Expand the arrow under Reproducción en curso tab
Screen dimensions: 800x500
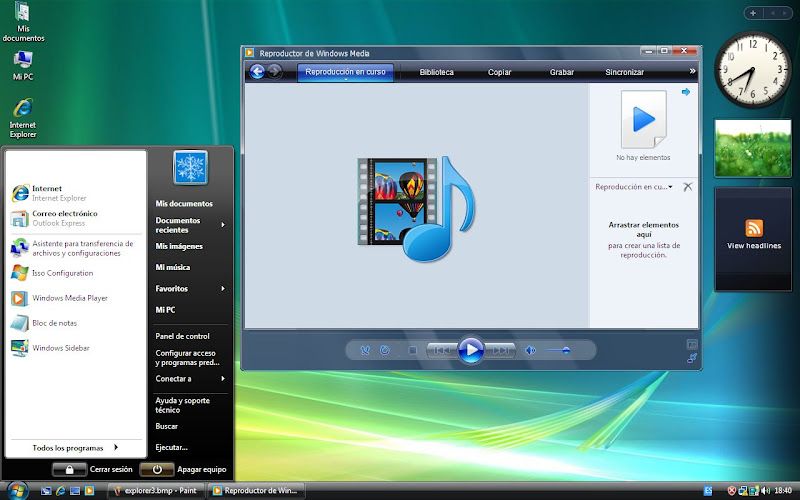[345, 80]
